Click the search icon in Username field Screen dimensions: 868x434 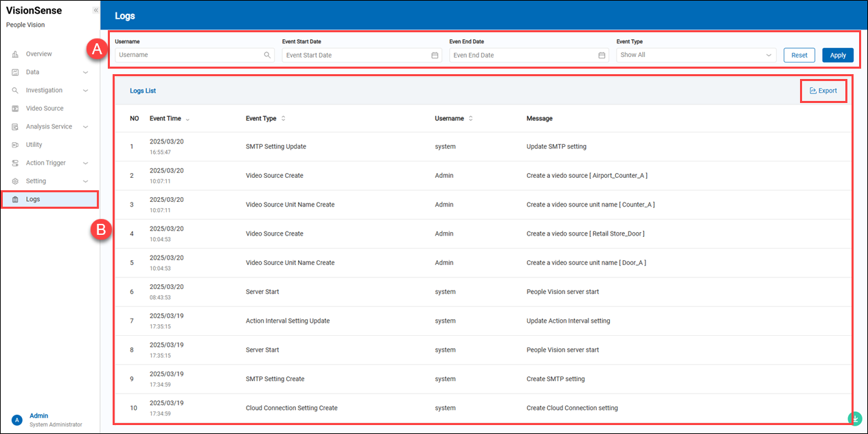pyautogui.click(x=267, y=55)
